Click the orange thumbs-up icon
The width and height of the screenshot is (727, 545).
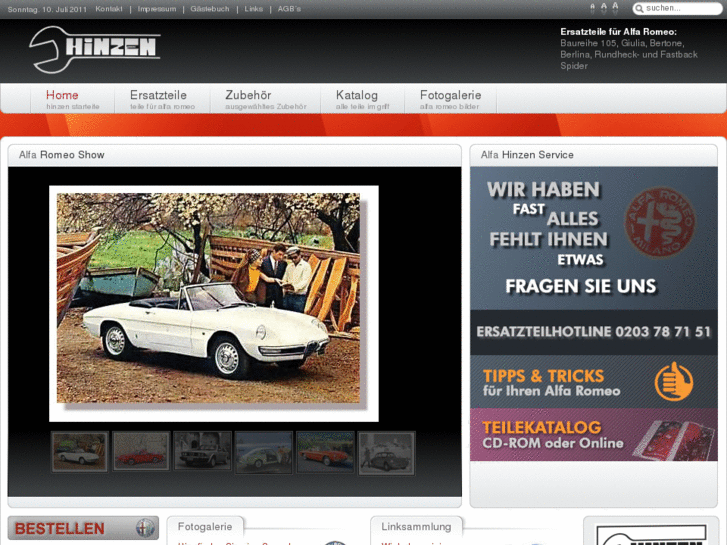pyautogui.click(x=674, y=381)
